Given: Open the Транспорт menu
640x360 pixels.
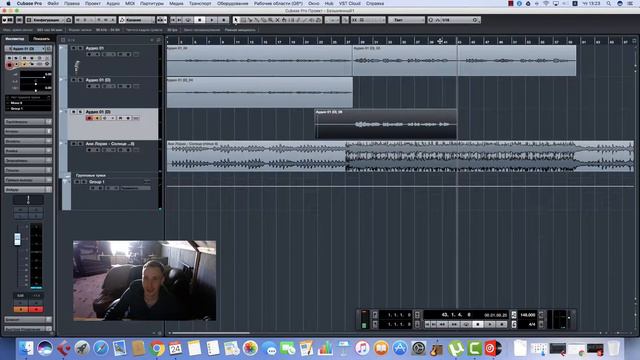Looking at the screenshot, I should 200,3.
